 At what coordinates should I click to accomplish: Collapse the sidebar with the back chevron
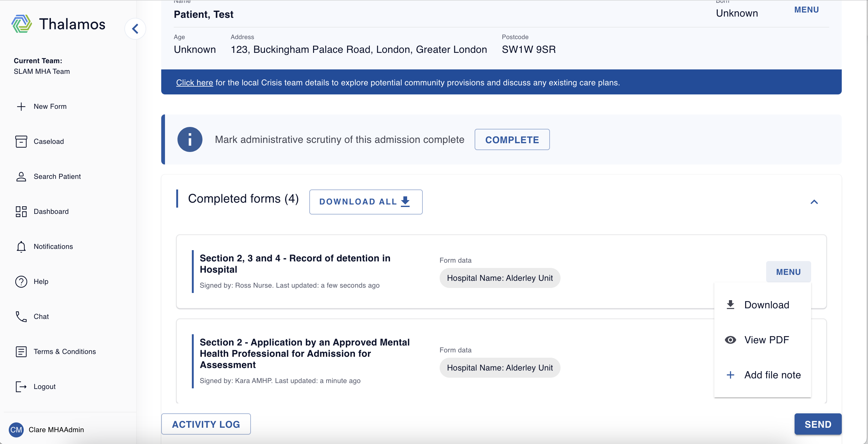pos(135,29)
